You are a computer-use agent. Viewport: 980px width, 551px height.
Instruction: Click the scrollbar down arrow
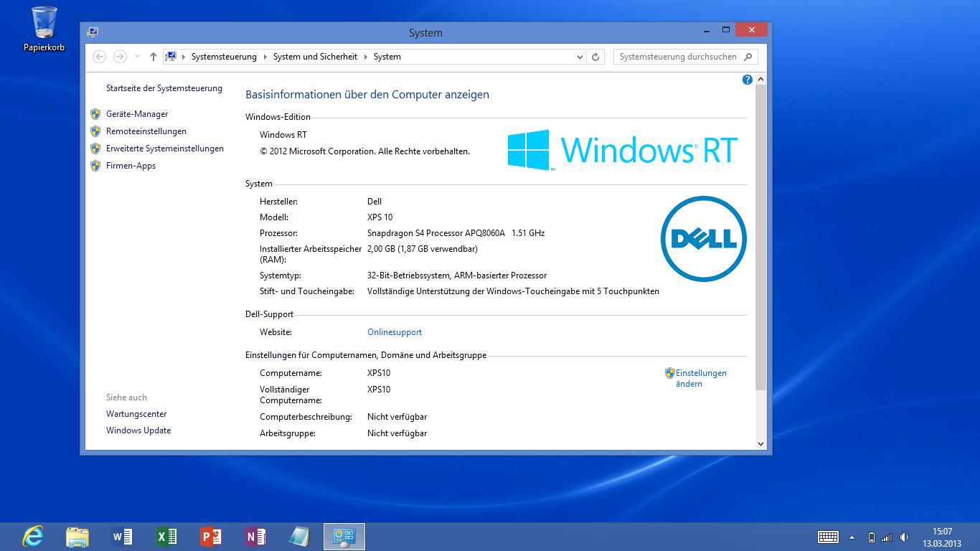(x=760, y=443)
